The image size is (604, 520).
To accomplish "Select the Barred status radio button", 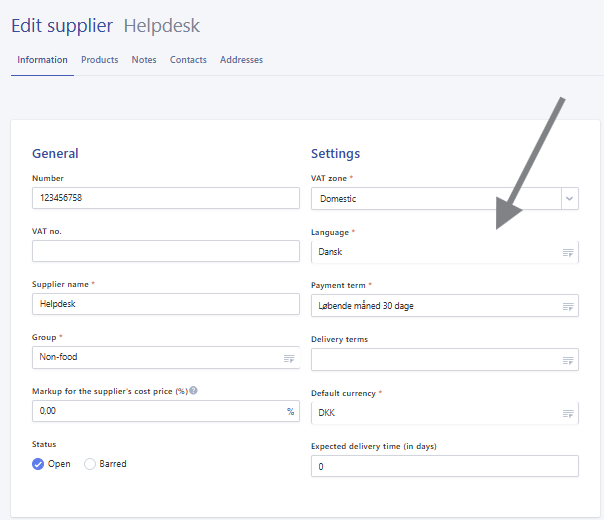I will [x=90, y=464].
